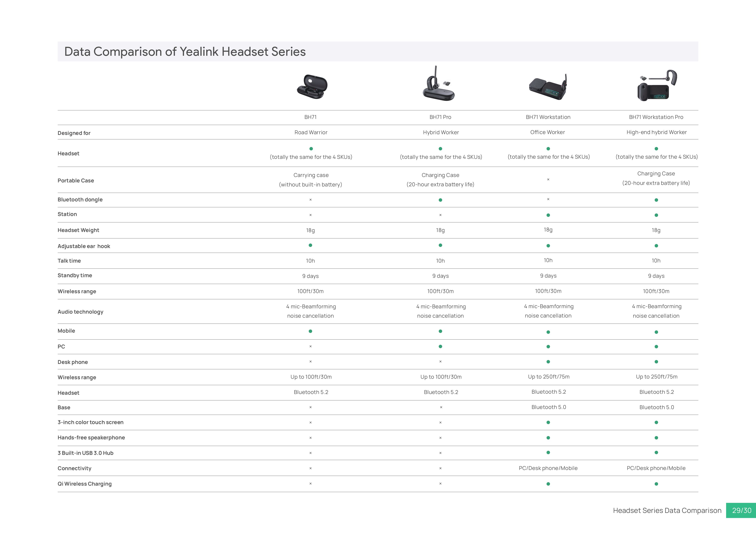The width and height of the screenshot is (756, 534).
Task: Click the green dot for BH71 Workstation Qi Wireless Charging
Action: [548, 484]
